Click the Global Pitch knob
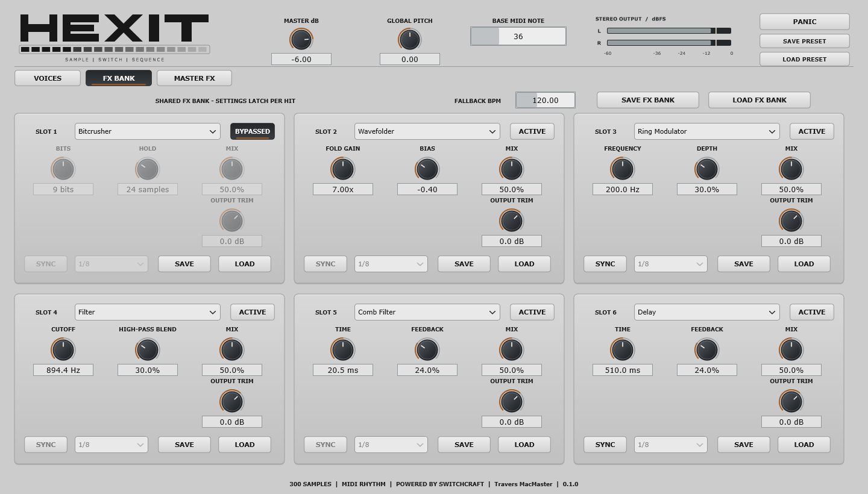Viewport: 868px width, 494px height. [x=410, y=40]
